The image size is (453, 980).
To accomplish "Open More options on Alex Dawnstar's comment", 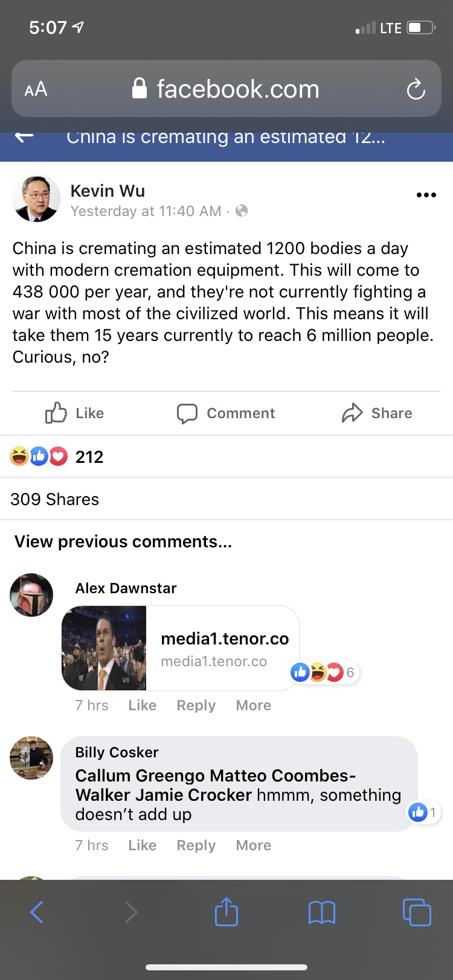I will [x=253, y=705].
